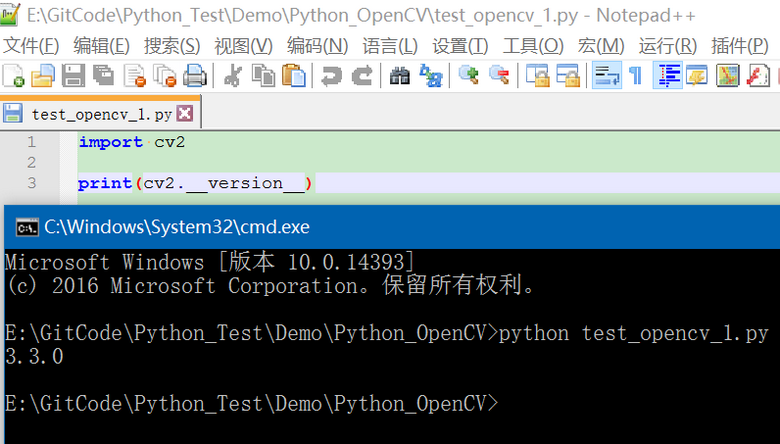This screenshot has width=780, height=444.
Task: Redo the last undone edit
Action: pos(362,76)
